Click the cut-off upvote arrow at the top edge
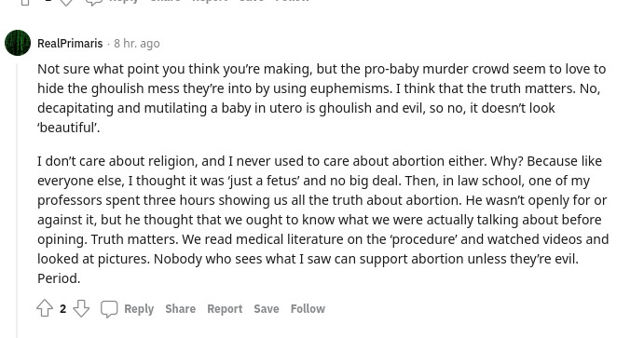Viewport: 644px width, 338px height. pyautogui.click(x=25, y=2)
